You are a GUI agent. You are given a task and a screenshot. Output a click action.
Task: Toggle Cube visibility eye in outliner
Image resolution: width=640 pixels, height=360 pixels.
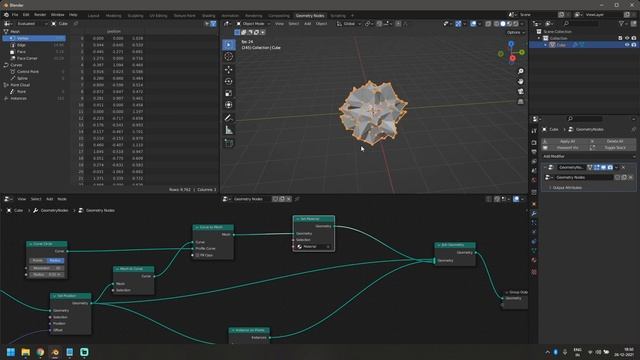click(x=627, y=45)
